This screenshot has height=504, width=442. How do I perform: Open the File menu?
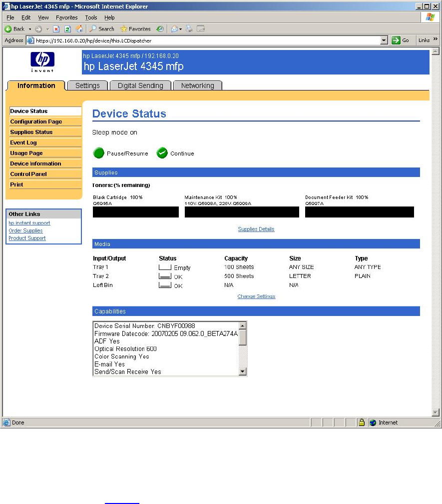(10, 17)
